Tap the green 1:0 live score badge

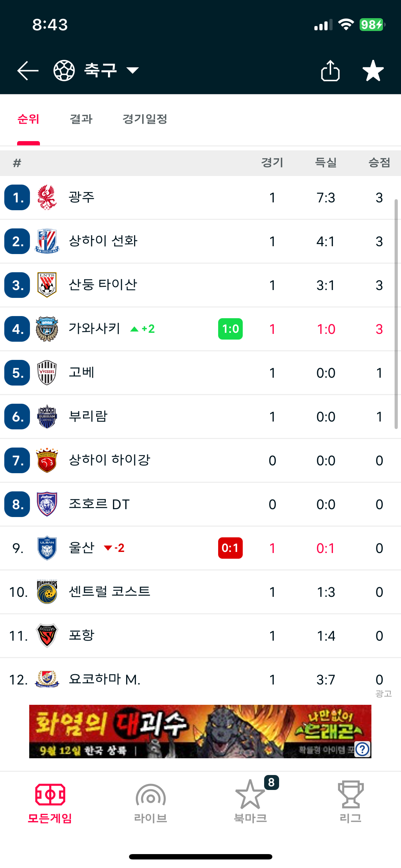[230, 329]
